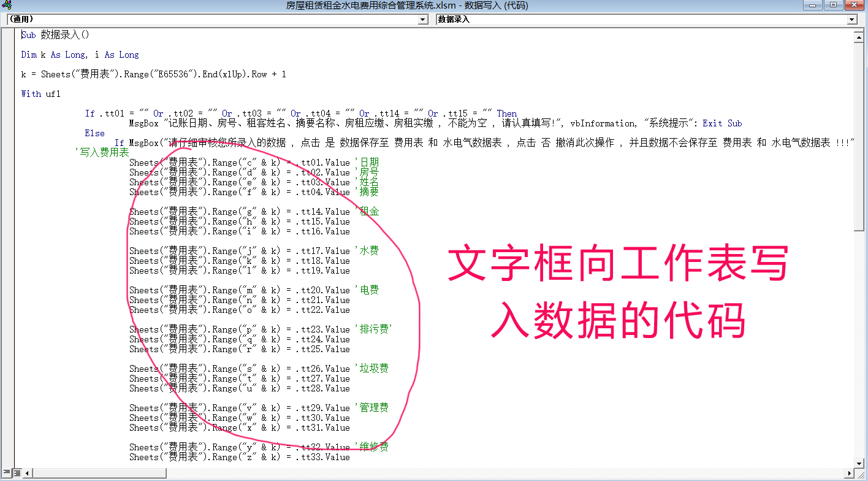Click the 'Exit Sub' keyword
Viewport: 868px width, 481px height.
(x=723, y=123)
